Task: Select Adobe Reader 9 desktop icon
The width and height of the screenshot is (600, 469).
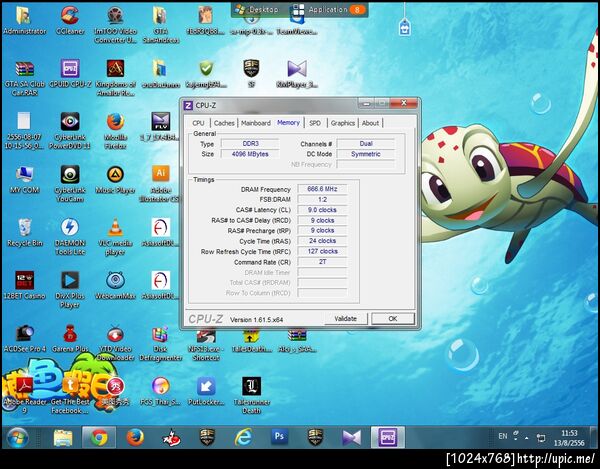Action: pos(24,396)
